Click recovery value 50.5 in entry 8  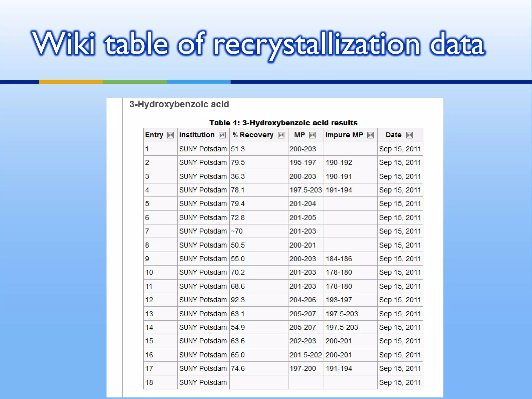tap(238, 245)
